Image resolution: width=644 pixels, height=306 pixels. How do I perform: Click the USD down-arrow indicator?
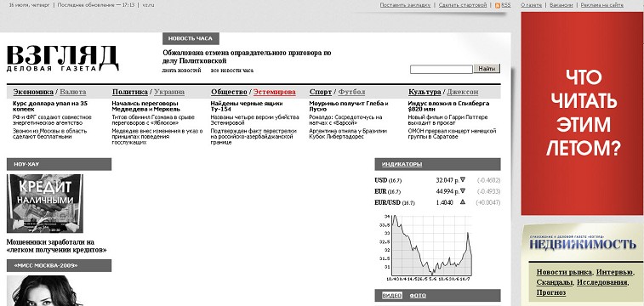click(x=463, y=179)
